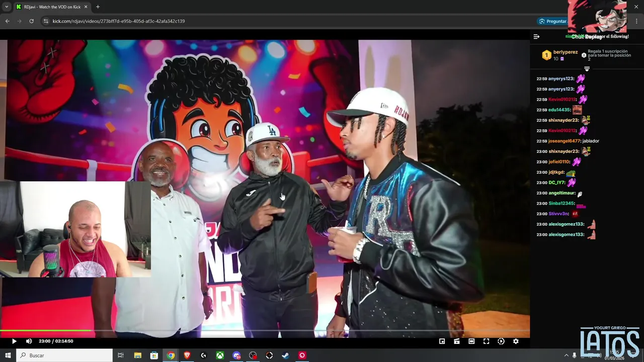Image resolution: width=644 pixels, height=362 pixels.
Task: Launch Brave browser from taskbar
Action: pos(187,355)
